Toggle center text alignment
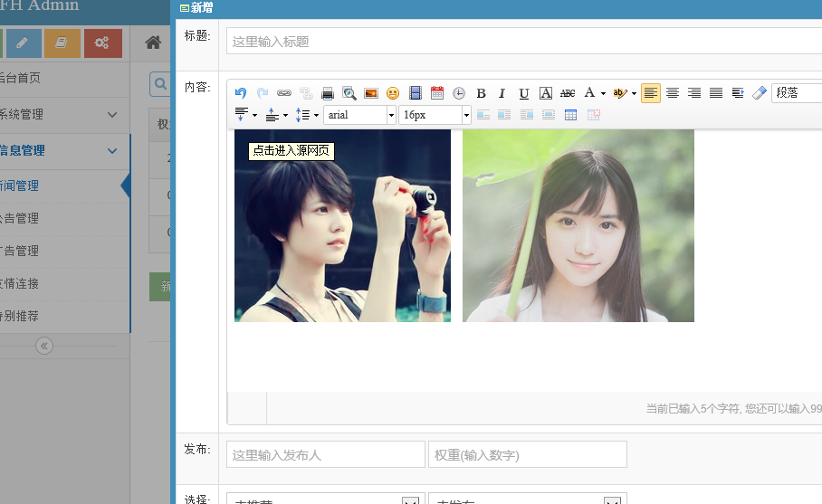The height and width of the screenshot is (504, 822). tap(673, 93)
